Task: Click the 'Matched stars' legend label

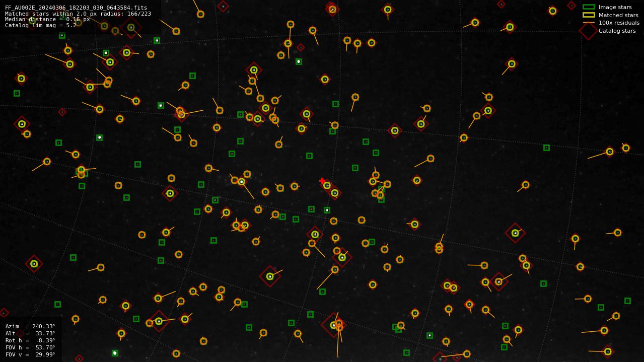Action: point(618,15)
